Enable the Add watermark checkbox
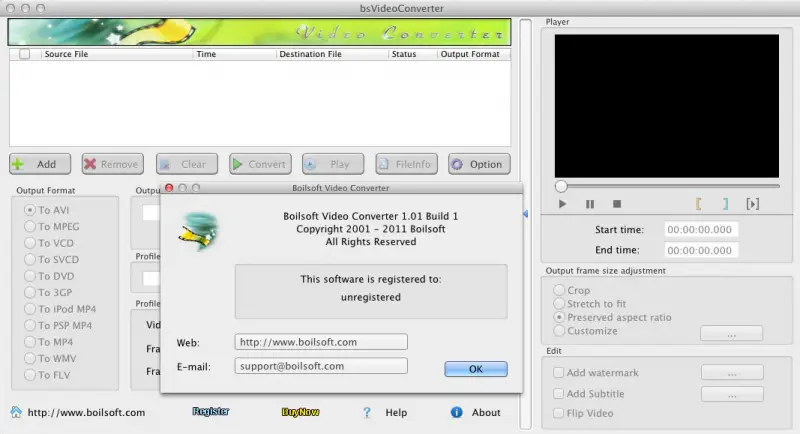This screenshot has height=434, width=800. [x=559, y=373]
